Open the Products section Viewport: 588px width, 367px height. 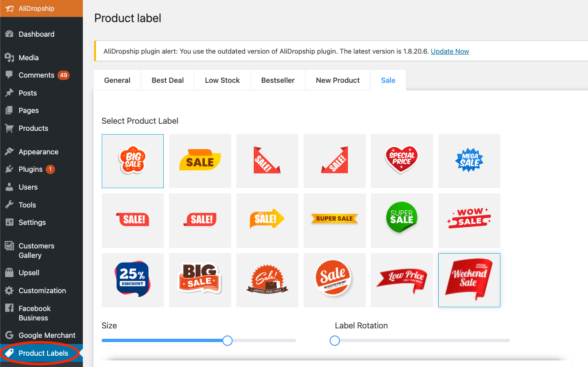[x=33, y=128]
